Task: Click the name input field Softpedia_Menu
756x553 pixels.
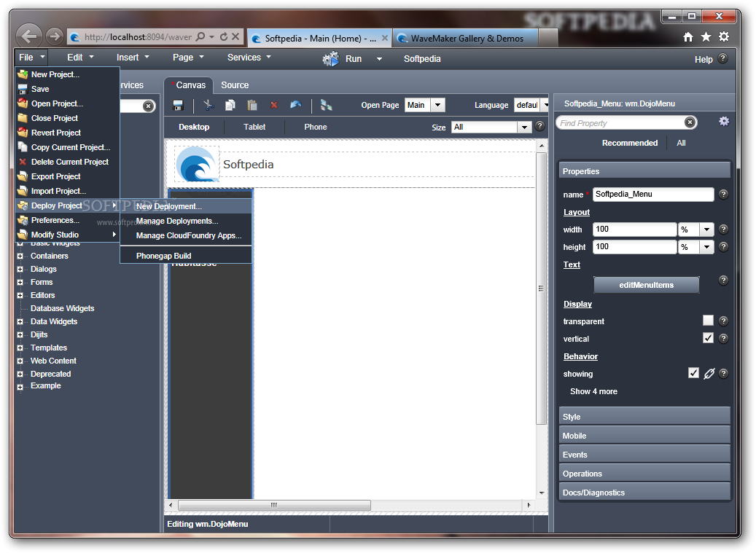Action: tap(652, 194)
